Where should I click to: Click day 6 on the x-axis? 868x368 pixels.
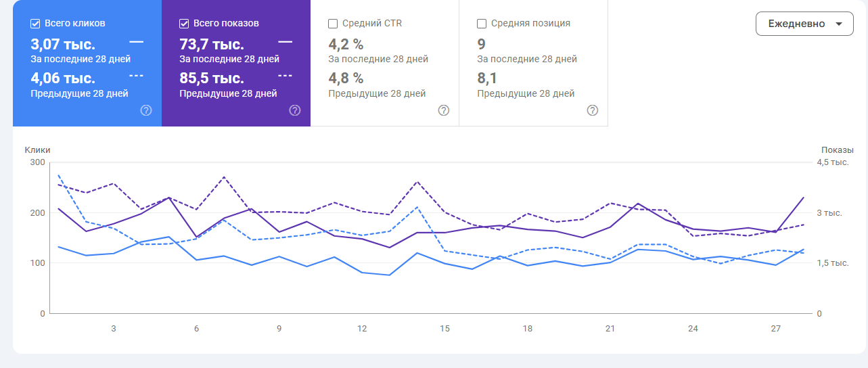point(196,329)
